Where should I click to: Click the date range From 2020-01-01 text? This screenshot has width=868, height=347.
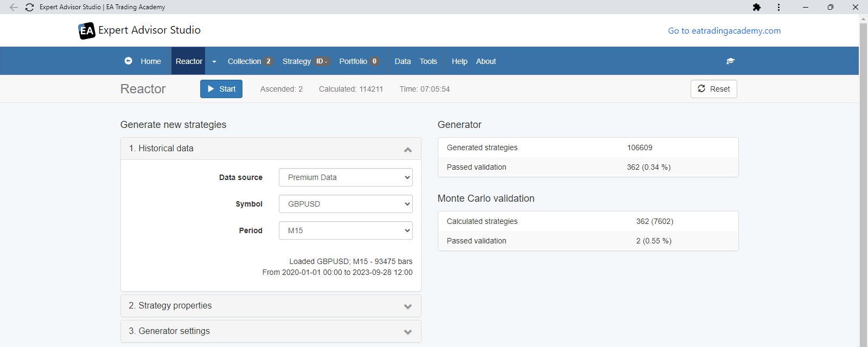coord(337,272)
